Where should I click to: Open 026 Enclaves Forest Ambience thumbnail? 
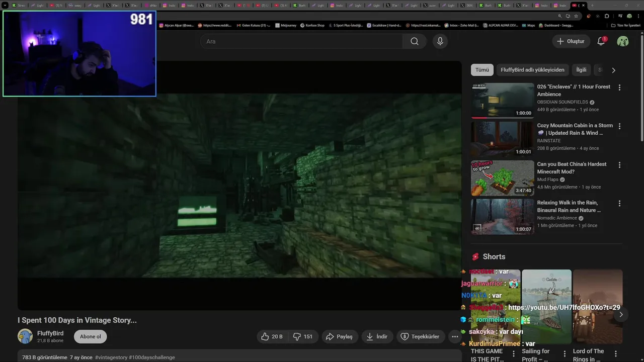[x=503, y=101]
